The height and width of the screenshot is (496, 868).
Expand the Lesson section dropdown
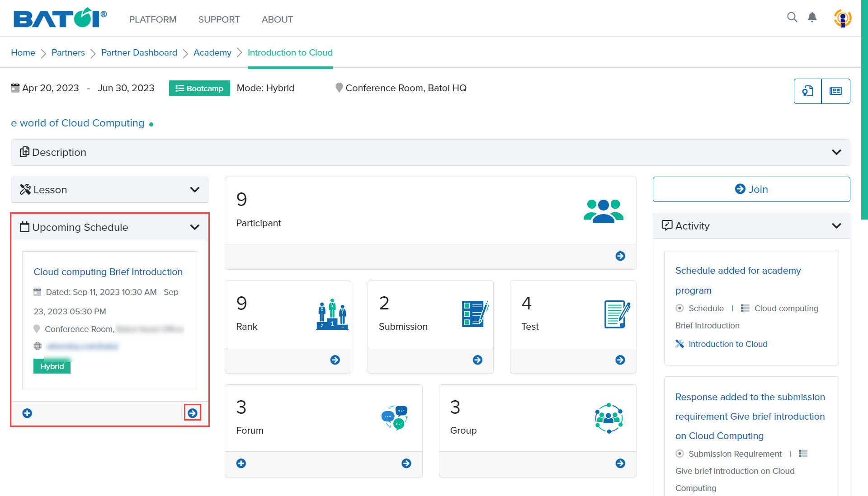pyautogui.click(x=195, y=189)
